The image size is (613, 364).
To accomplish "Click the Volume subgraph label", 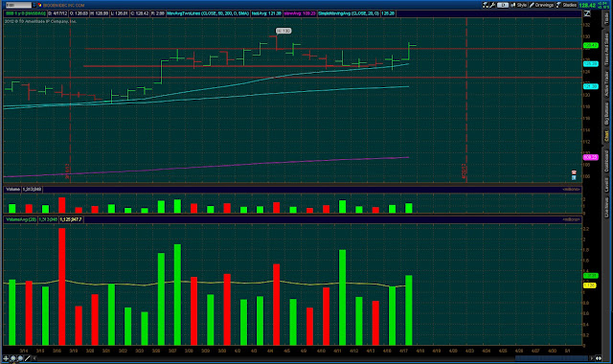I will pyautogui.click(x=12, y=190).
